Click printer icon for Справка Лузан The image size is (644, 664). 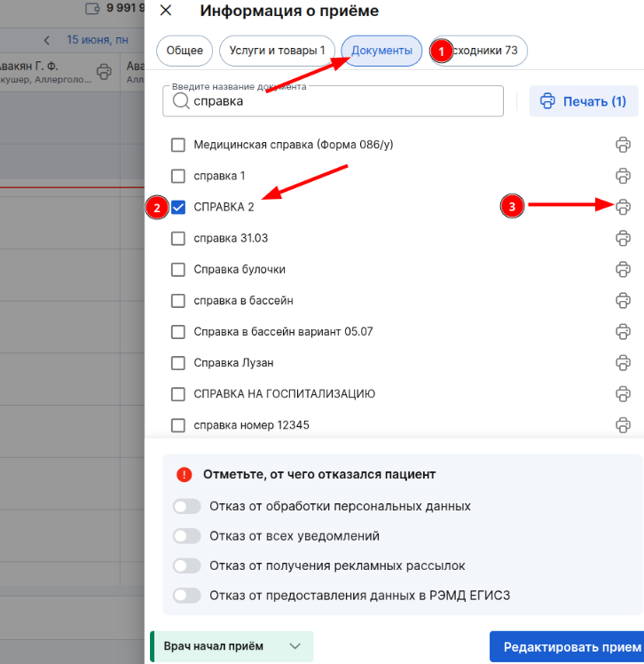pyautogui.click(x=623, y=363)
